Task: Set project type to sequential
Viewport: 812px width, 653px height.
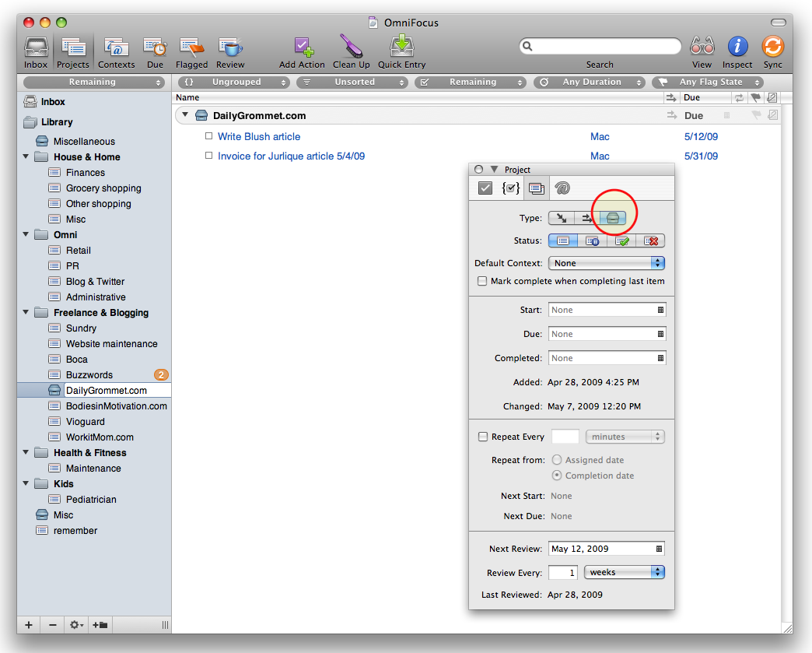Action: click(586, 218)
